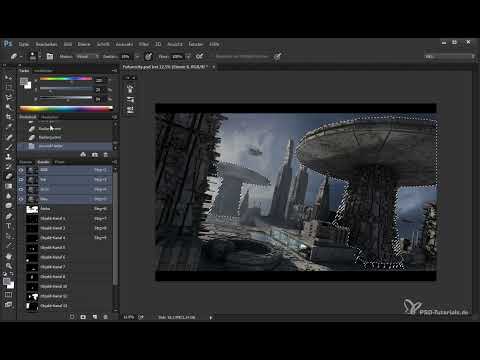
Task: Select the Type tool
Action: point(9,226)
